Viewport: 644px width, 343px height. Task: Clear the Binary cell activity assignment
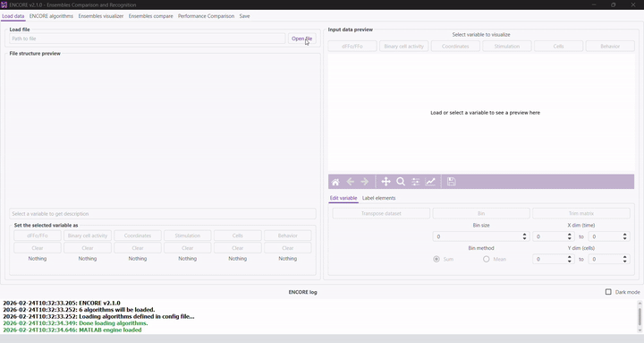click(x=88, y=248)
